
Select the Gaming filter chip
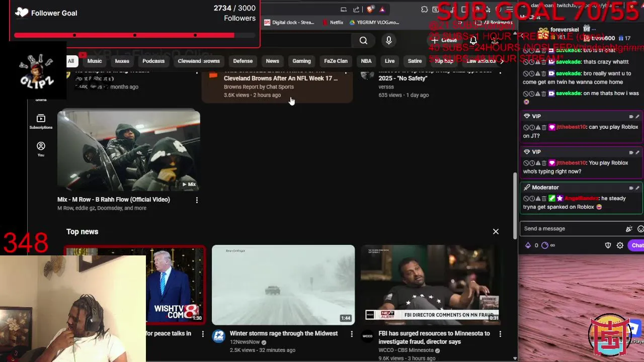(x=302, y=61)
